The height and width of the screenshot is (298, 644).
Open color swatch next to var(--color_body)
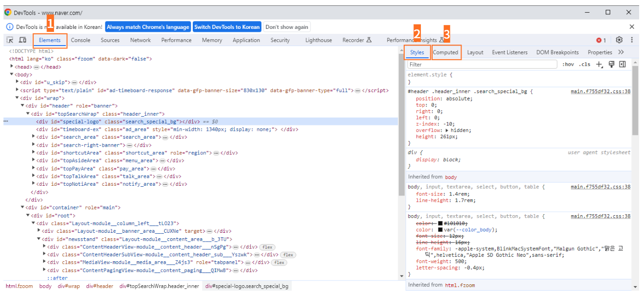[440, 230]
